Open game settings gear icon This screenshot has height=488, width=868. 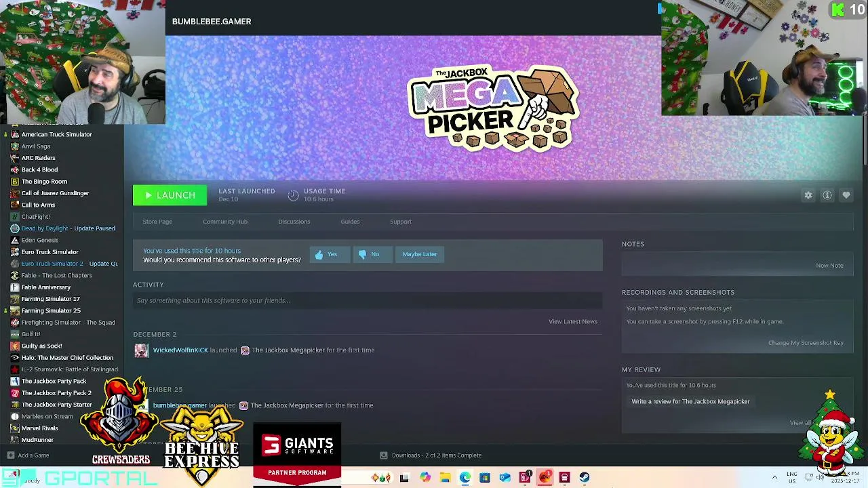(808, 195)
